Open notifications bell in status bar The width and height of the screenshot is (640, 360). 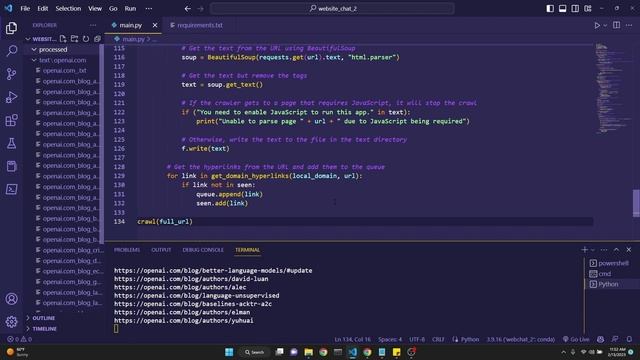tap(629, 339)
